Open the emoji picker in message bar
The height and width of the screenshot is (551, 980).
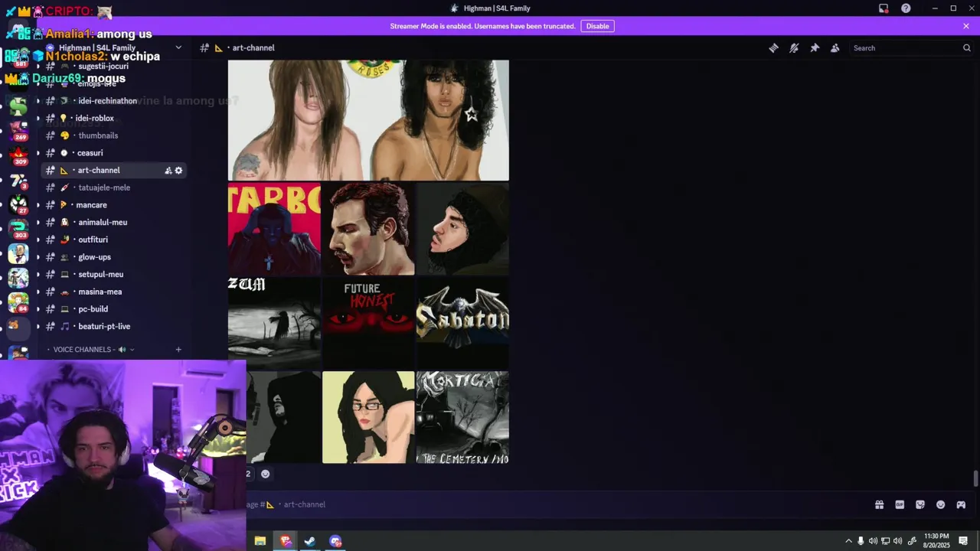pos(940,504)
